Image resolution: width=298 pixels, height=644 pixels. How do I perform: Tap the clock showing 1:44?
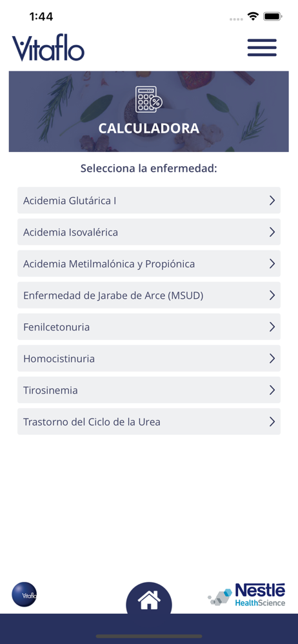click(41, 17)
